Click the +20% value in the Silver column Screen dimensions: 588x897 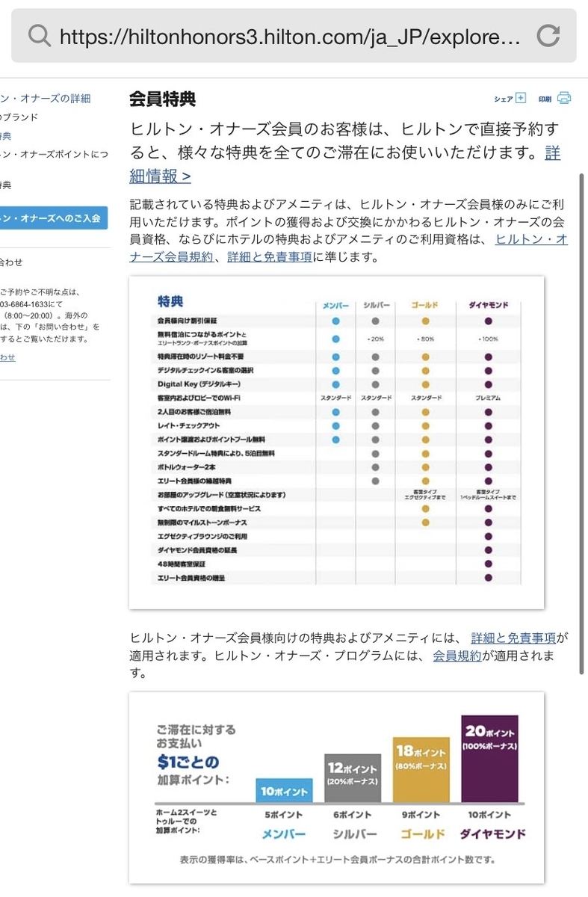tap(375, 339)
